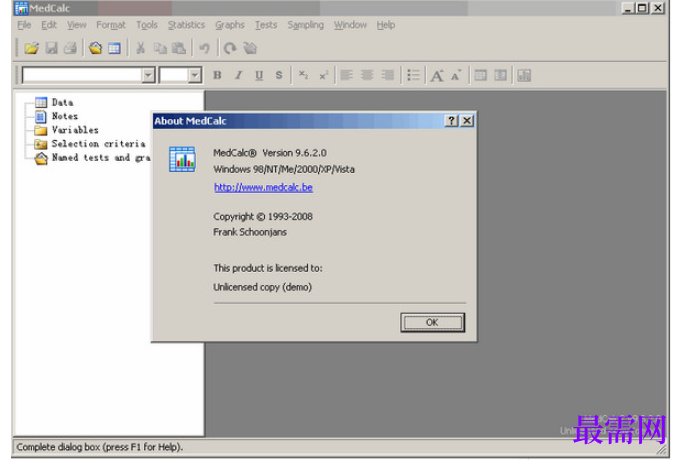The height and width of the screenshot is (461, 685).
Task: Open the File menu
Action: [24, 25]
